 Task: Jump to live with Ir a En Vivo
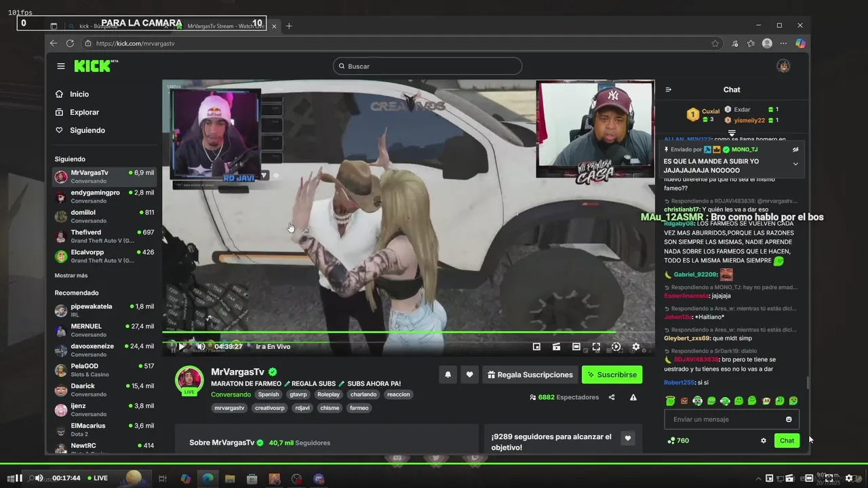tap(273, 346)
